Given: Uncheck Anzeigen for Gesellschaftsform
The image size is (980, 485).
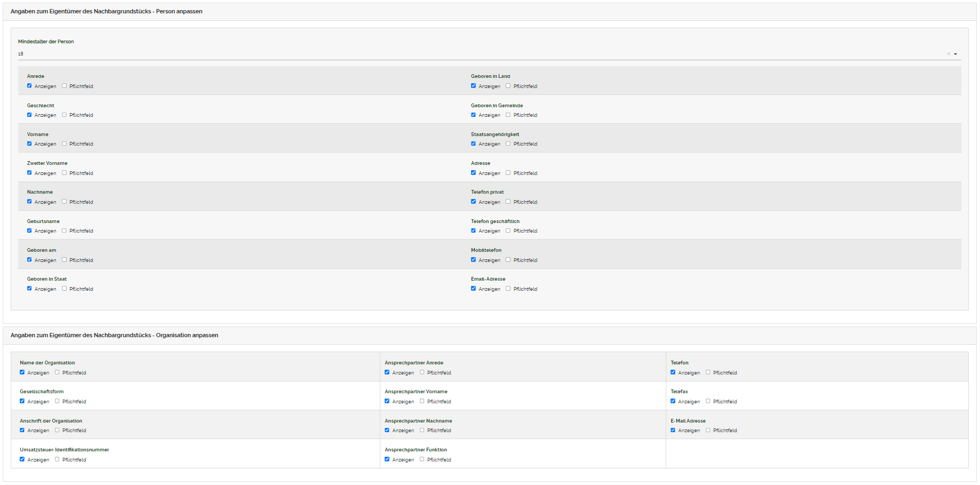Looking at the screenshot, I should pyautogui.click(x=22, y=401).
